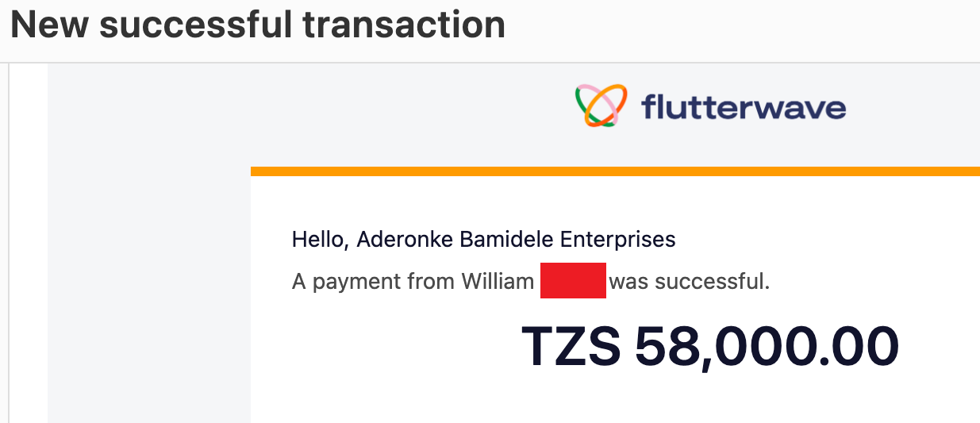This screenshot has height=423, width=980.
Task: Click the "was successful." text
Action: point(690,282)
